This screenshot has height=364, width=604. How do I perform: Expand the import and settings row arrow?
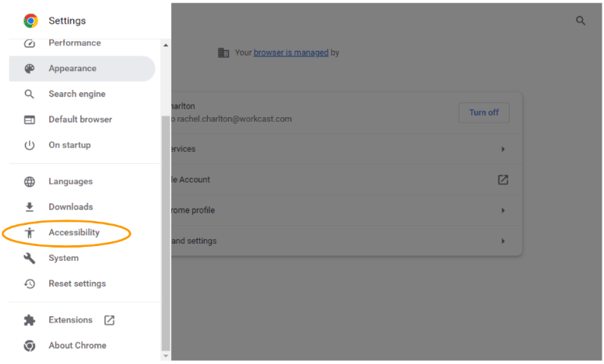tap(503, 241)
